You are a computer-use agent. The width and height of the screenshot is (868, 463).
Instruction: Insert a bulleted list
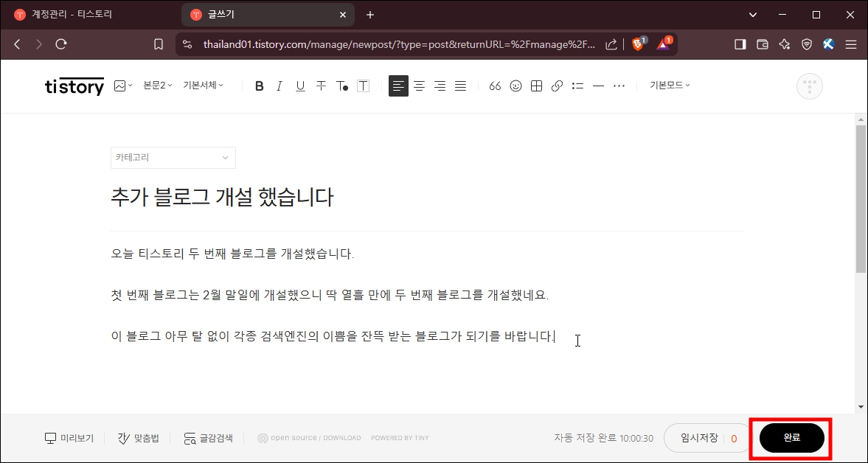tap(577, 86)
